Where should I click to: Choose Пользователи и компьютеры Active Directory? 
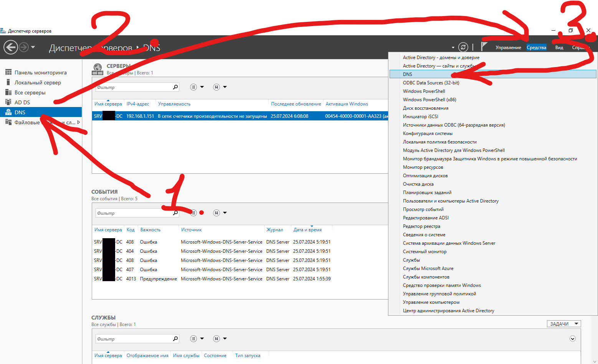click(x=493, y=201)
